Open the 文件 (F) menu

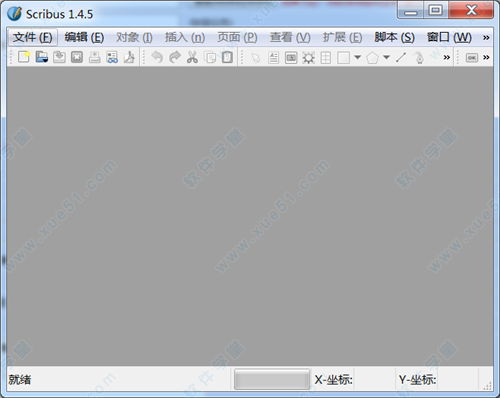[x=33, y=37]
